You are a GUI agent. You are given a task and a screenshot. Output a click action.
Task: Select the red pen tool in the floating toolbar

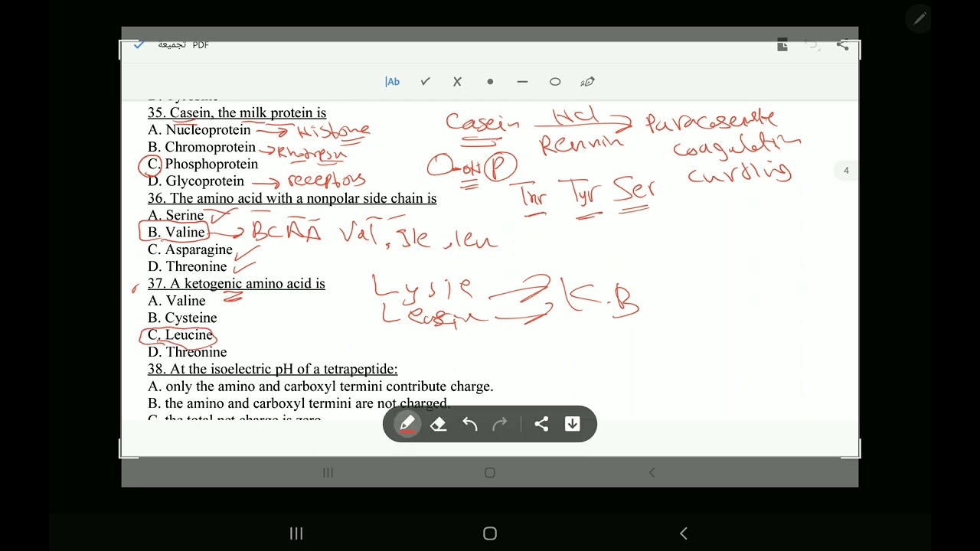(407, 424)
